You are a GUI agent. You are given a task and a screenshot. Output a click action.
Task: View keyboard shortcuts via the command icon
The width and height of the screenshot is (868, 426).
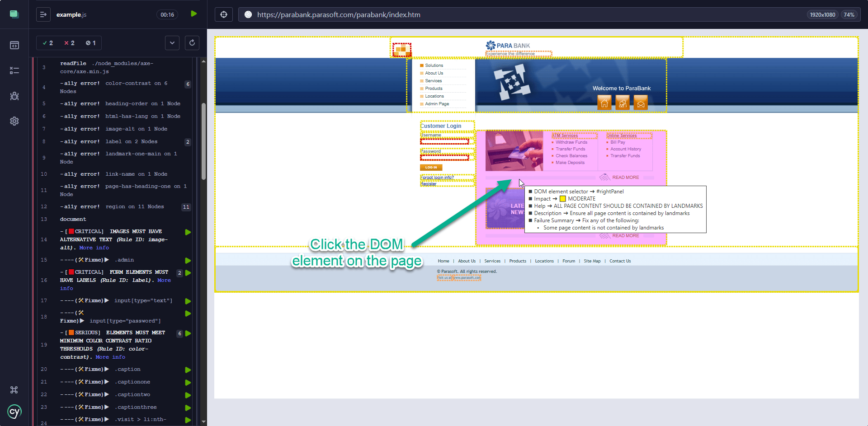tap(14, 390)
